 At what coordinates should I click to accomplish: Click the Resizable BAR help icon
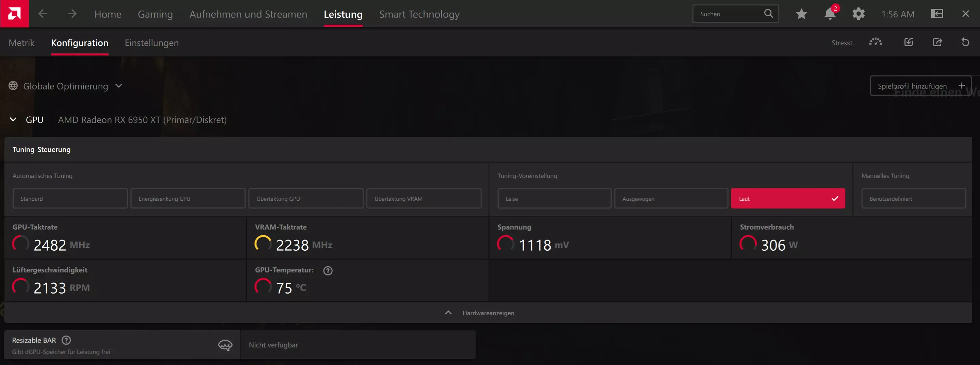[x=66, y=340]
